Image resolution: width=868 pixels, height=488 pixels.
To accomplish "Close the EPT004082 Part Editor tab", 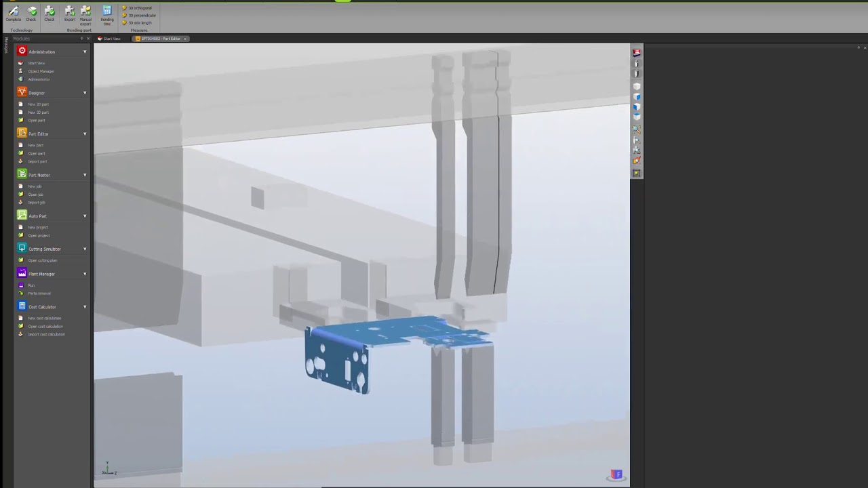I will pyautogui.click(x=185, y=39).
